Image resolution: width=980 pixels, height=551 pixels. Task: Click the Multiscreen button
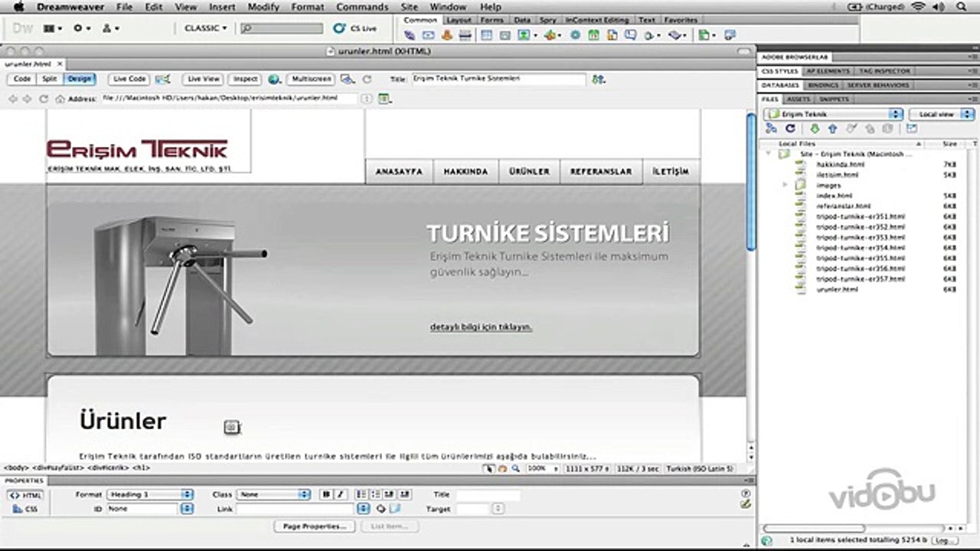coord(311,79)
